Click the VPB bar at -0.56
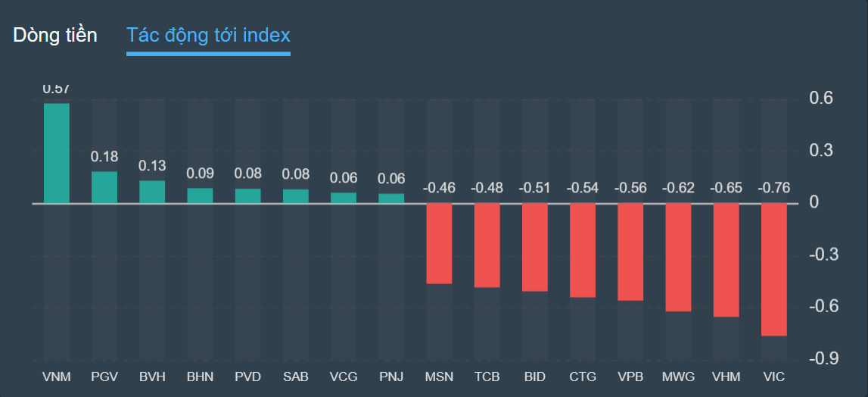The image size is (868, 397). point(630,252)
